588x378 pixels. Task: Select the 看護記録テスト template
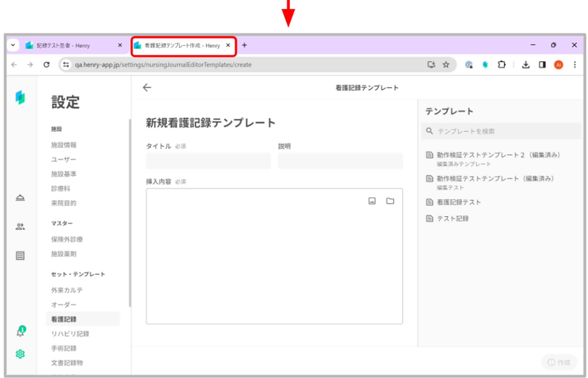tap(459, 202)
